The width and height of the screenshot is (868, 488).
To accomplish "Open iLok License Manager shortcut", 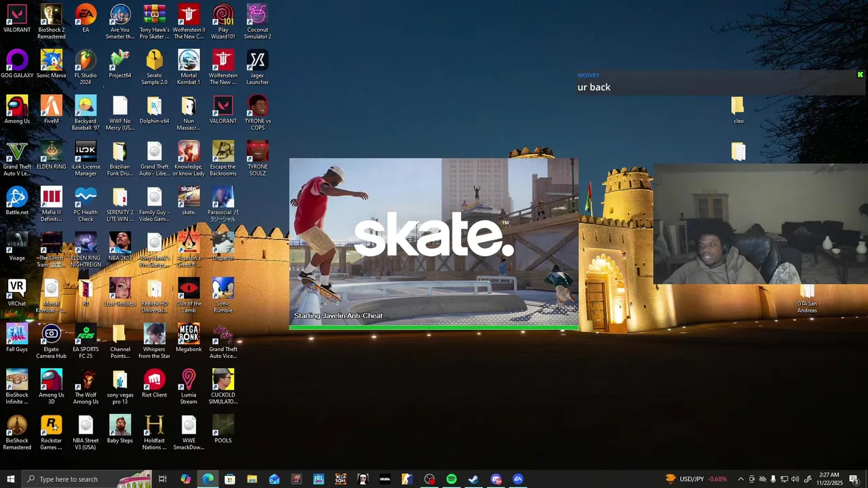I will (85, 158).
